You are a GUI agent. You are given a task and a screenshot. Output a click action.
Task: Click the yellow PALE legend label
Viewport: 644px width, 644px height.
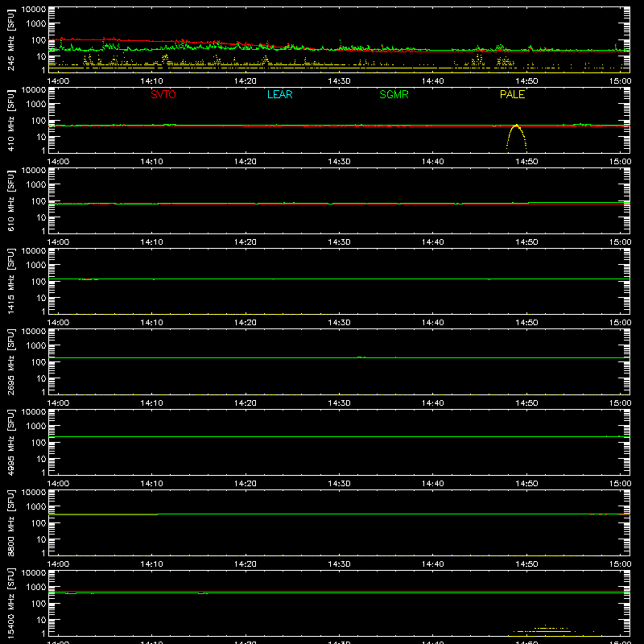point(512,94)
